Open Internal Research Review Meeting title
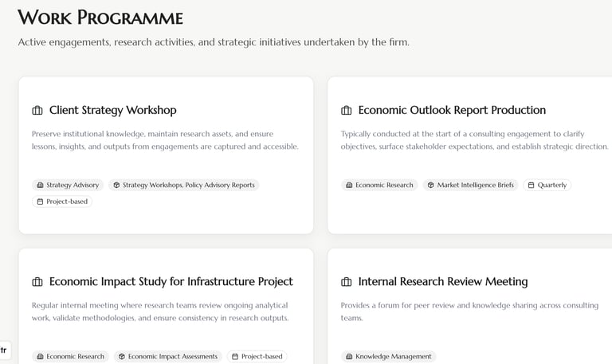This screenshot has width=612, height=364. [x=442, y=281]
